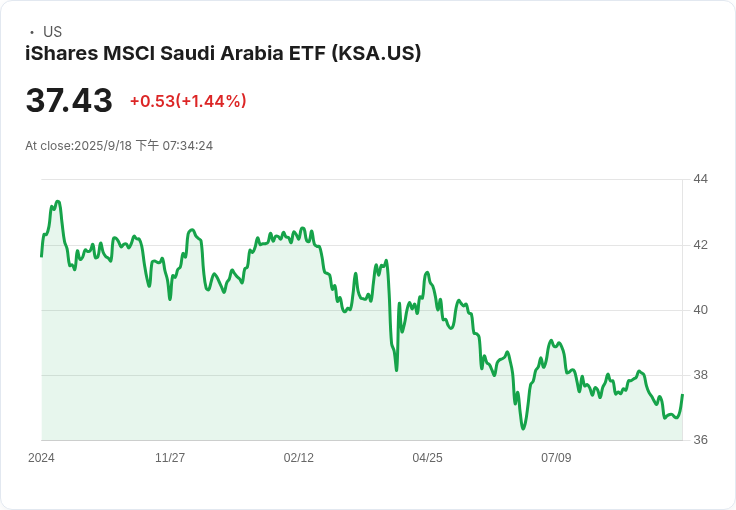This screenshot has height=510, width=736.
Task: Click the 40 y-axis price label
Action: click(x=700, y=310)
